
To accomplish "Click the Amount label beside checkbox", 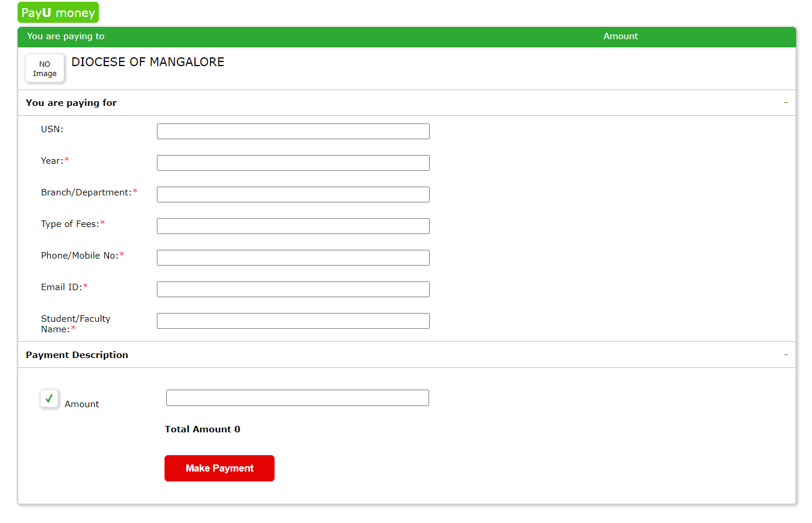I will (x=82, y=404).
